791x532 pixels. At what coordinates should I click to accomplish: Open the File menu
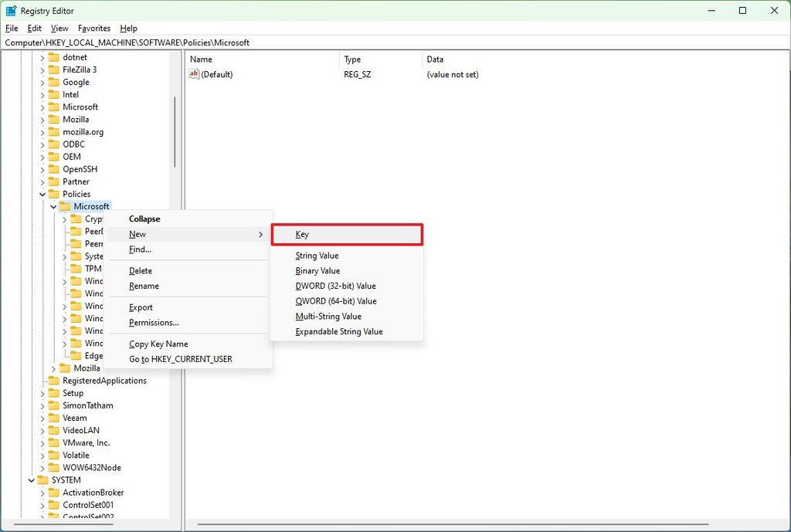11,29
